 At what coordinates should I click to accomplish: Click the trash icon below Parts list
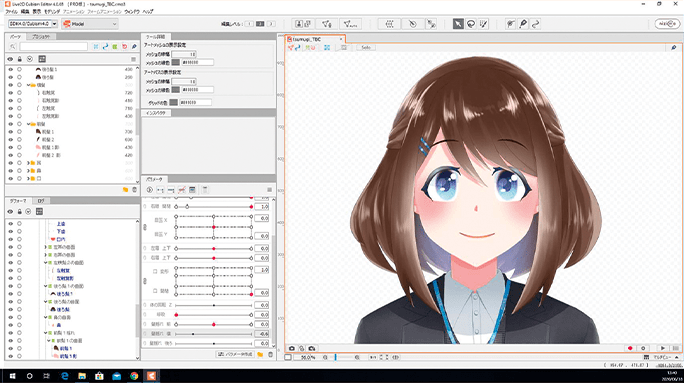click(134, 190)
